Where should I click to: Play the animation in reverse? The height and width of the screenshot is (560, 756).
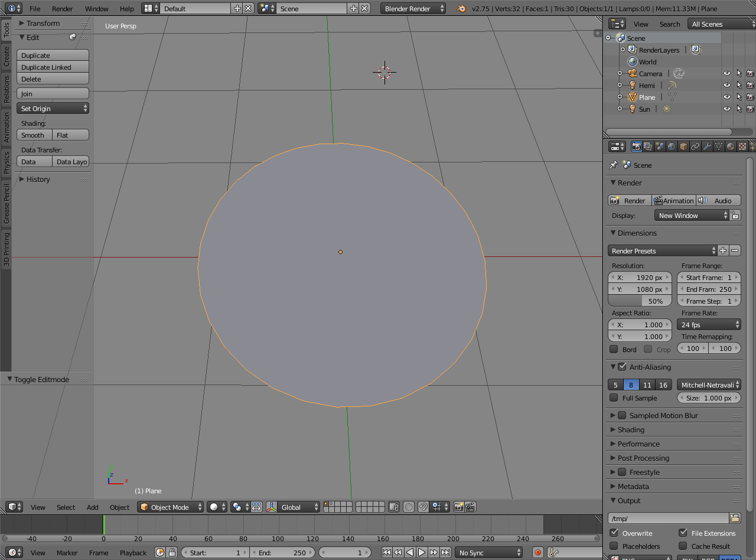point(410,552)
